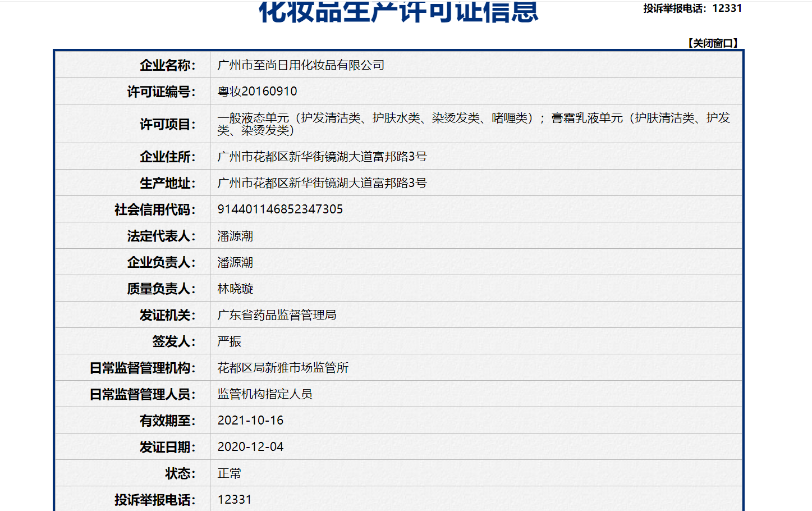Click the 许可项目 label

(x=167, y=124)
